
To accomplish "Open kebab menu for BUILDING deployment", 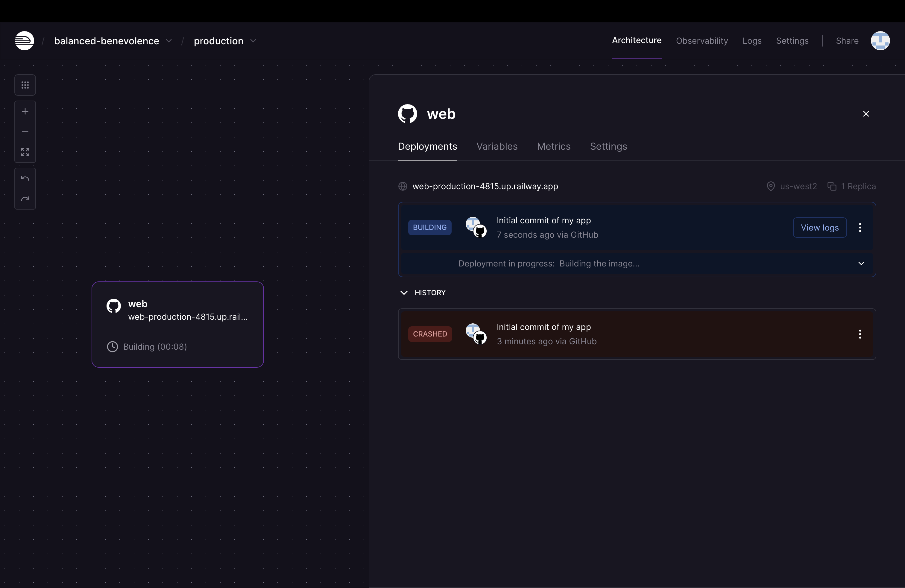I will (860, 228).
